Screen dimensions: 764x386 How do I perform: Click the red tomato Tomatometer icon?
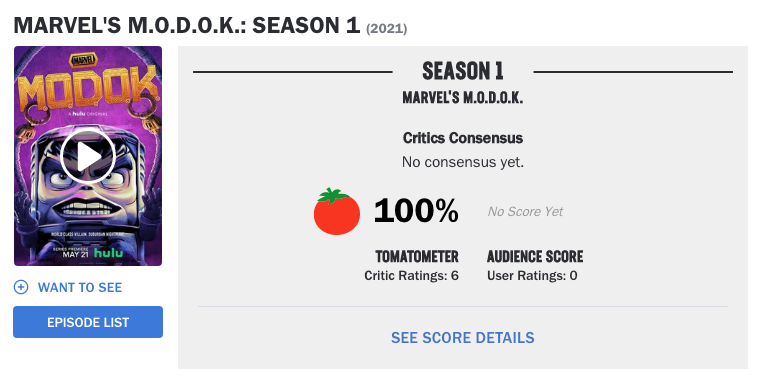pos(337,212)
